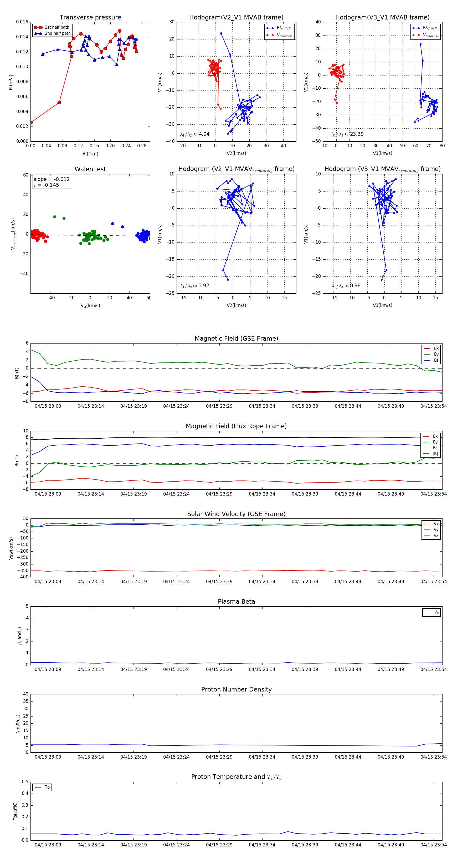Select 'V remaining' legend entry in V2_V1 MVAB hodogram

coord(279,35)
